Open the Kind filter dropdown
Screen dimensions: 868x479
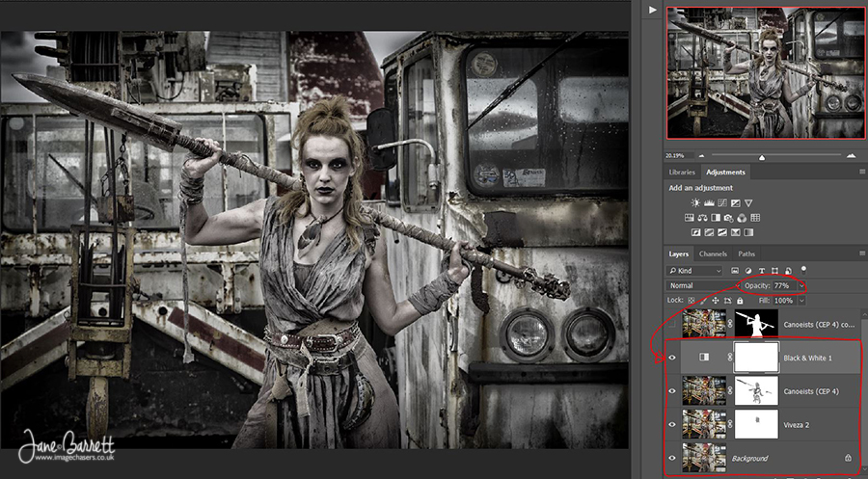click(694, 271)
